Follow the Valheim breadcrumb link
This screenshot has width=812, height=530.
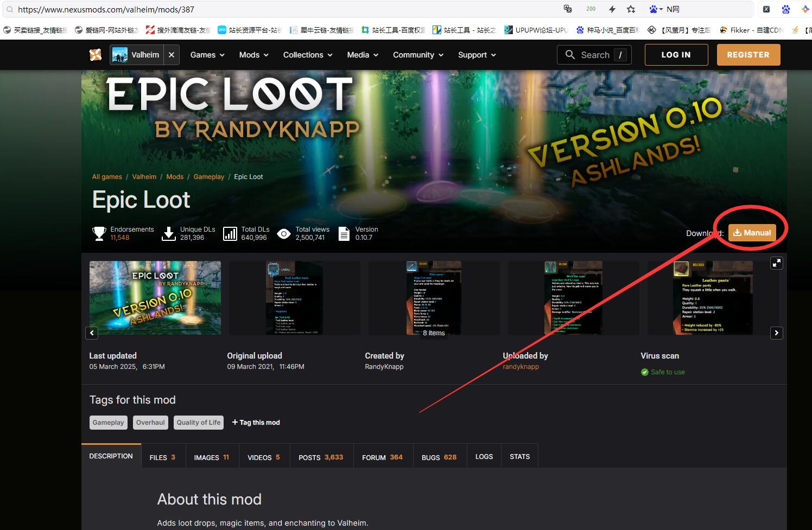coord(144,177)
